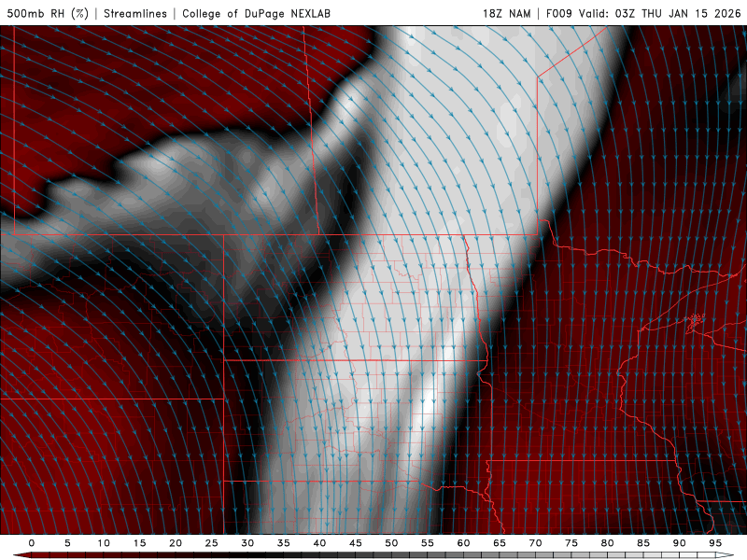Viewport: 747px width, 560px height.
Task: Click the "85" colorbar scale label
Action: click(643, 543)
